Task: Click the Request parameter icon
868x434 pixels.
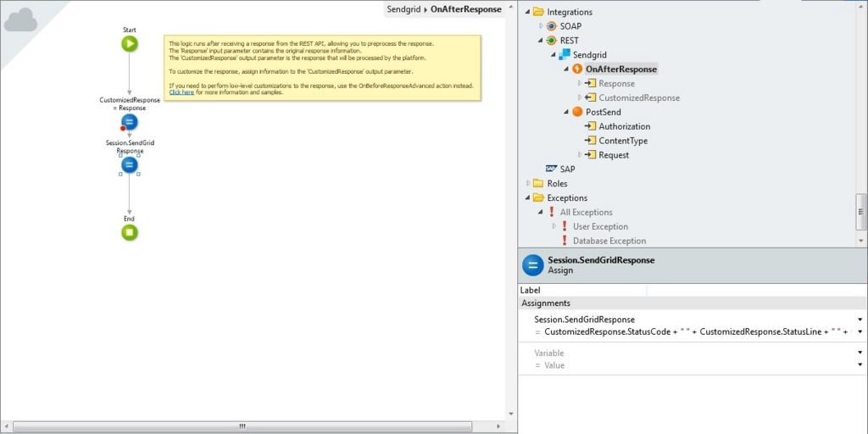Action: pyautogui.click(x=590, y=155)
